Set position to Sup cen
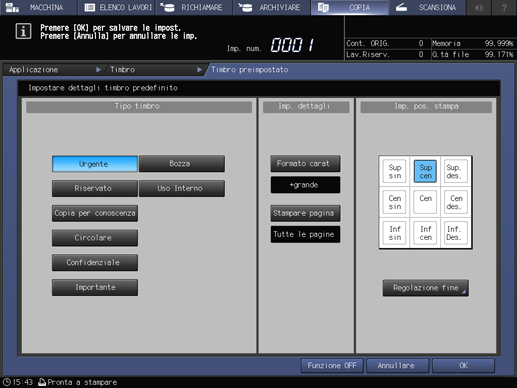 coord(425,171)
